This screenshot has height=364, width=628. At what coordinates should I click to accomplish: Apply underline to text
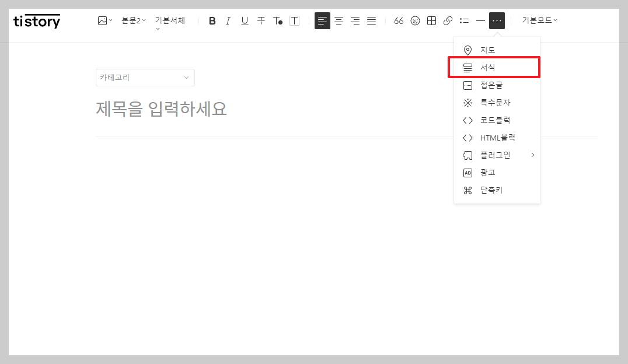click(245, 20)
